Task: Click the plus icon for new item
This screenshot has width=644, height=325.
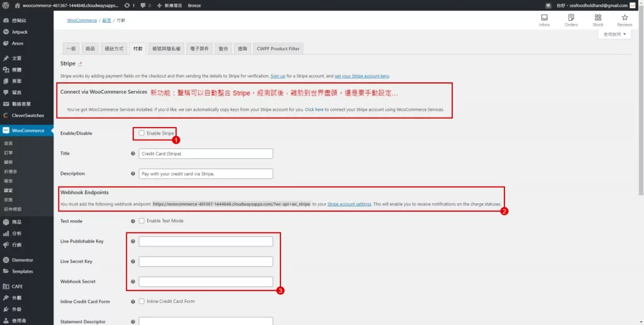Action: coord(159,5)
